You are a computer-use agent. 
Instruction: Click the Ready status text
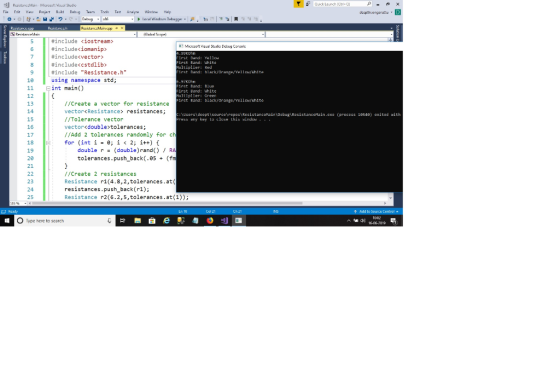13,212
